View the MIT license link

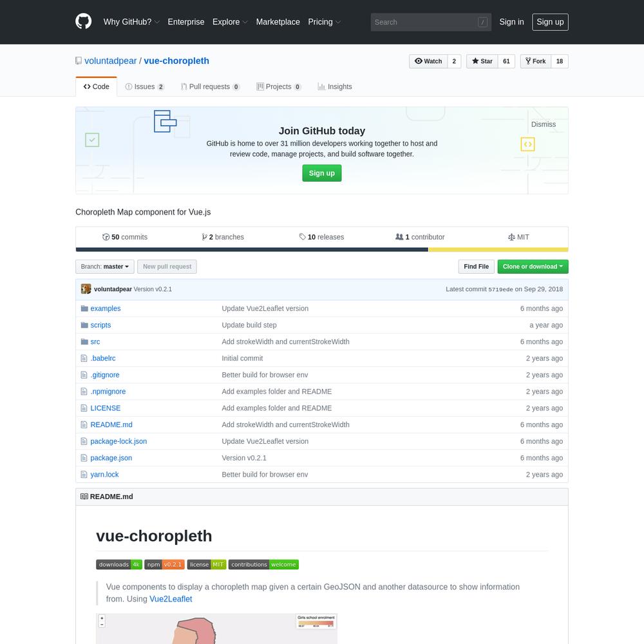[x=518, y=237]
